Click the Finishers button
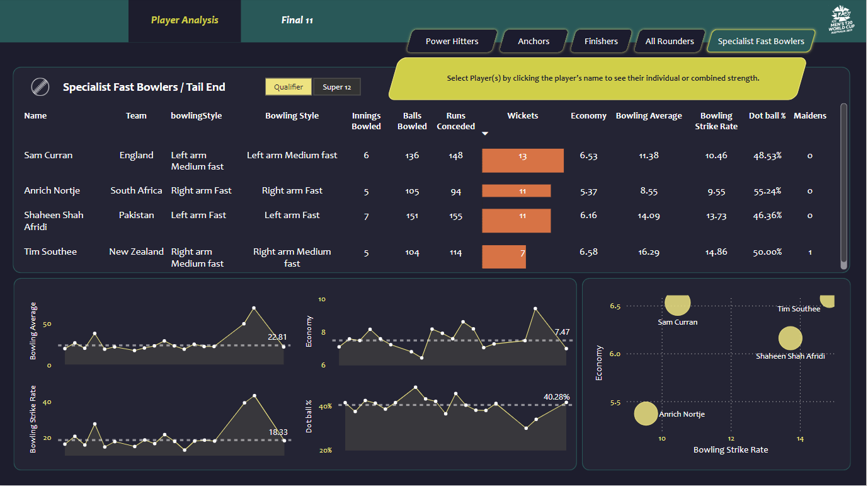The height and width of the screenshot is (486, 868). point(600,40)
